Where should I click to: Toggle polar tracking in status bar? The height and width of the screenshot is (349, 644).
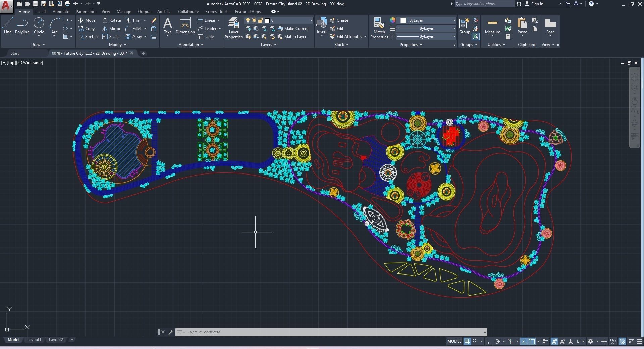point(497,341)
